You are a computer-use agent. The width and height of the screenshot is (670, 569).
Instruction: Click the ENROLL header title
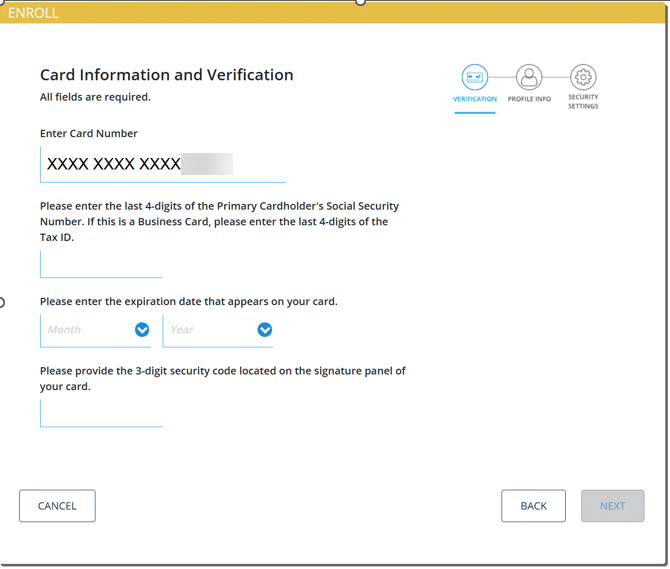click(x=33, y=13)
